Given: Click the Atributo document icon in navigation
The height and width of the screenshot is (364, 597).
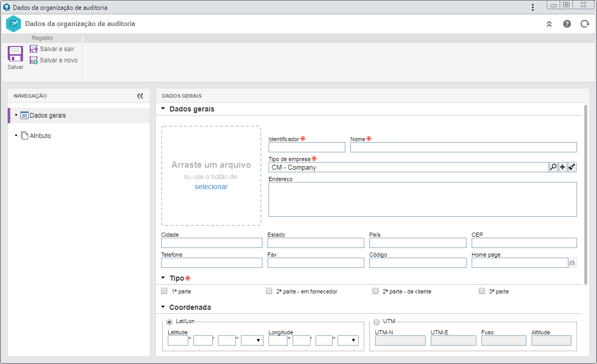Looking at the screenshot, I should tap(25, 135).
